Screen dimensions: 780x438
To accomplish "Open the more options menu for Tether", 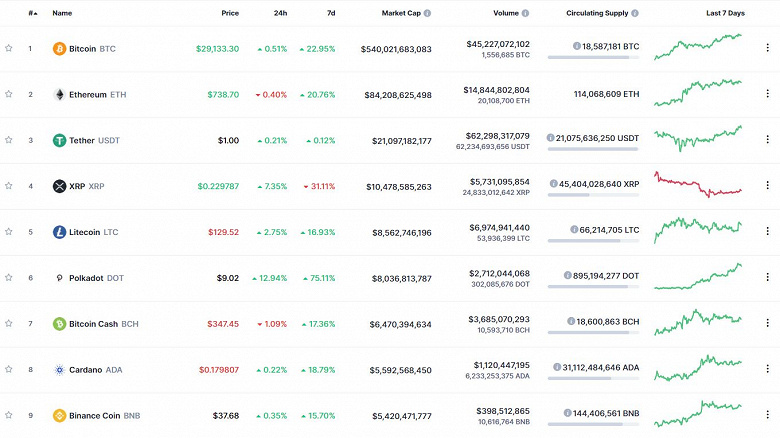I will coord(768,140).
